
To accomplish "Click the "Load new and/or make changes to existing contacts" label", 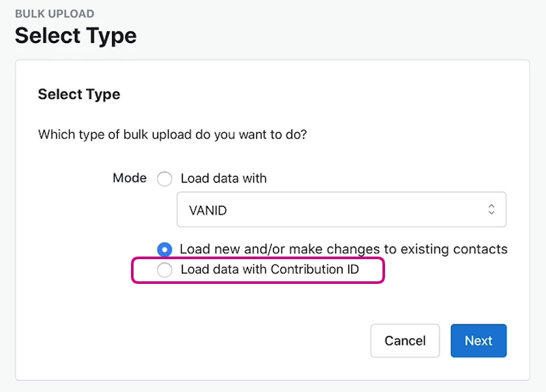I will [x=343, y=249].
